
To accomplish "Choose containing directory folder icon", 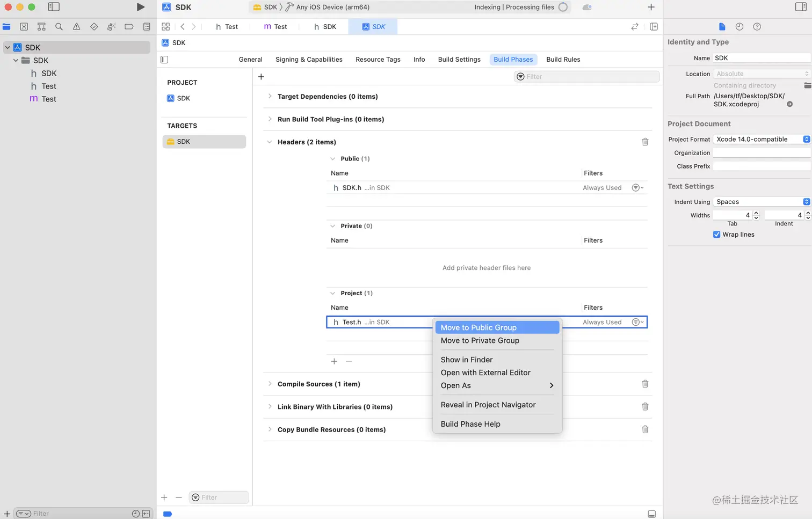I will pos(807,85).
